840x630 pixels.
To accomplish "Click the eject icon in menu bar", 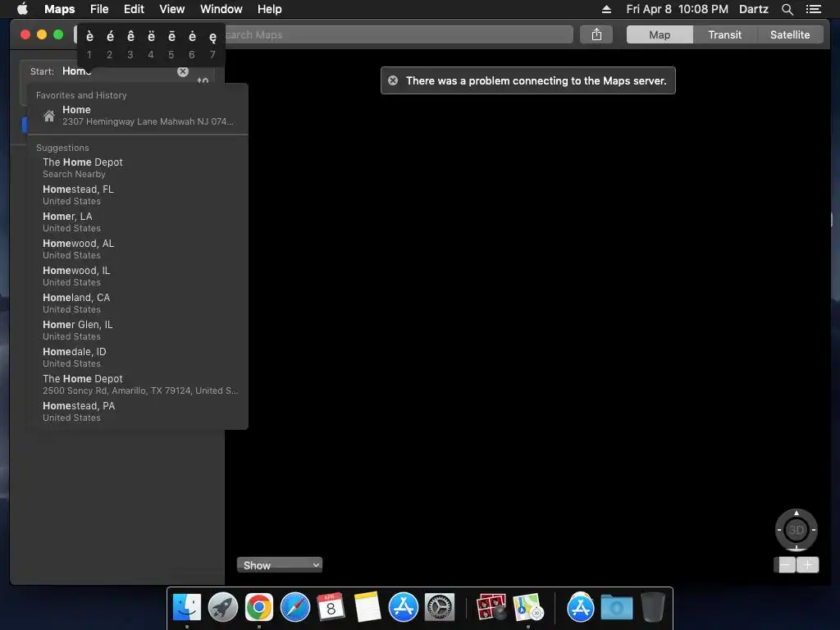I will [x=606, y=9].
